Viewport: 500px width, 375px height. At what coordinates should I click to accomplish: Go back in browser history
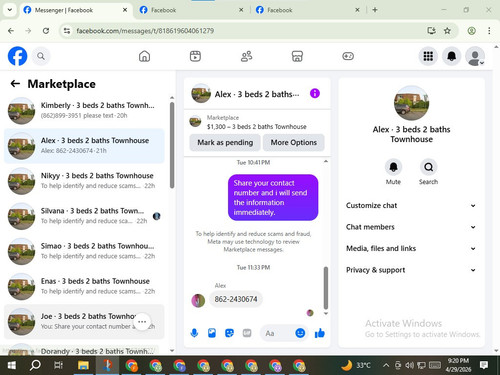tap(11, 31)
